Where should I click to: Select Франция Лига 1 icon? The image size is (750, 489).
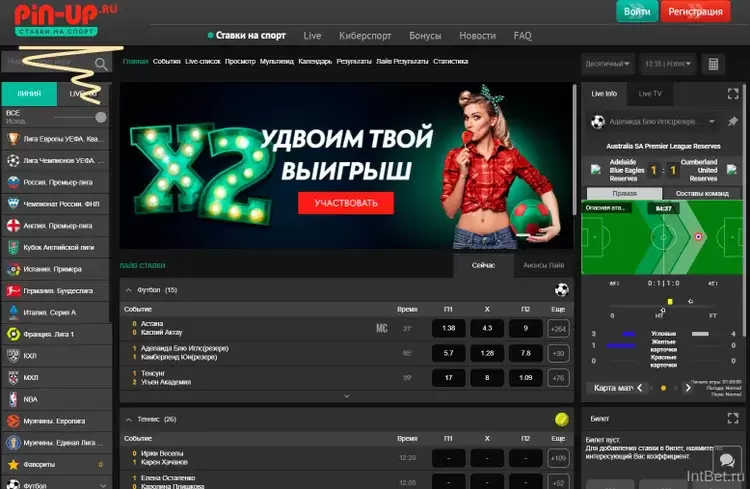coord(13,334)
